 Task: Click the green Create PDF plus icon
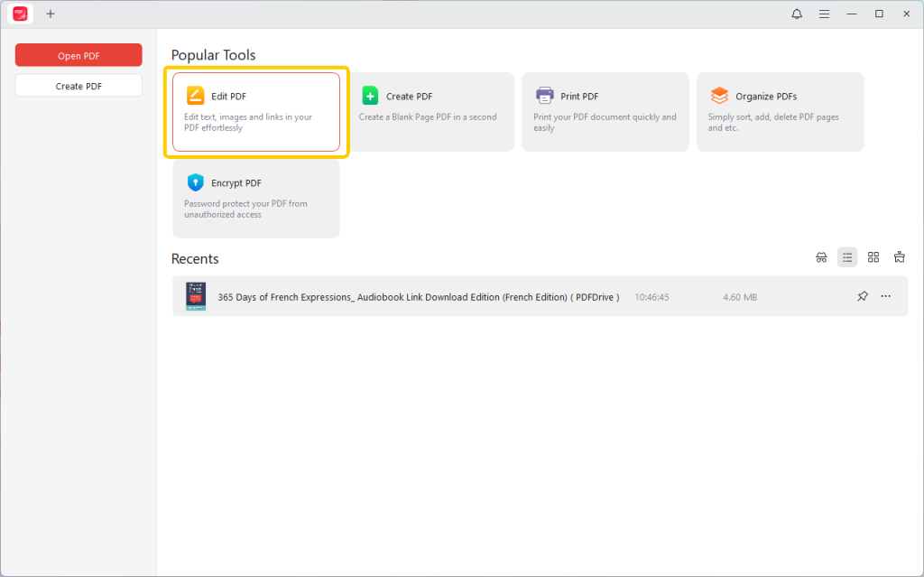pyautogui.click(x=370, y=96)
